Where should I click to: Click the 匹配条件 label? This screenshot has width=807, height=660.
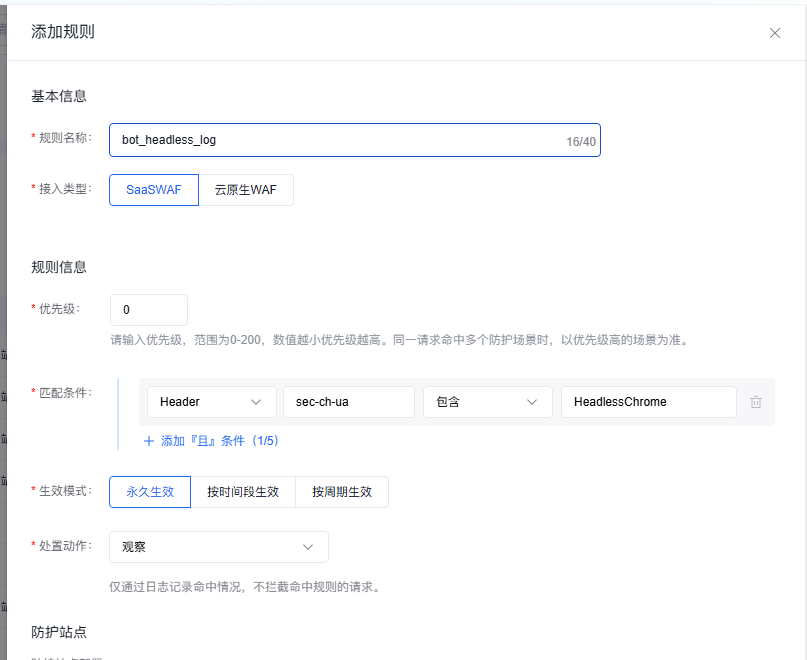tap(65, 393)
